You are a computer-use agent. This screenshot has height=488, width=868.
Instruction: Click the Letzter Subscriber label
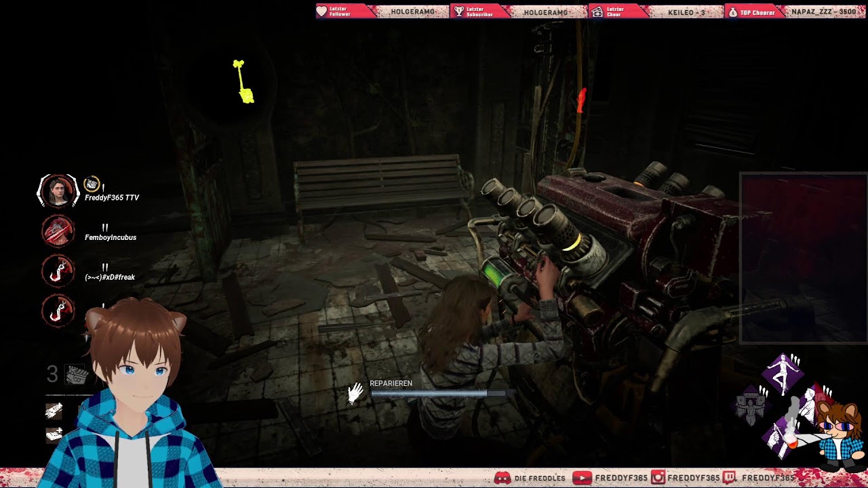point(480,12)
